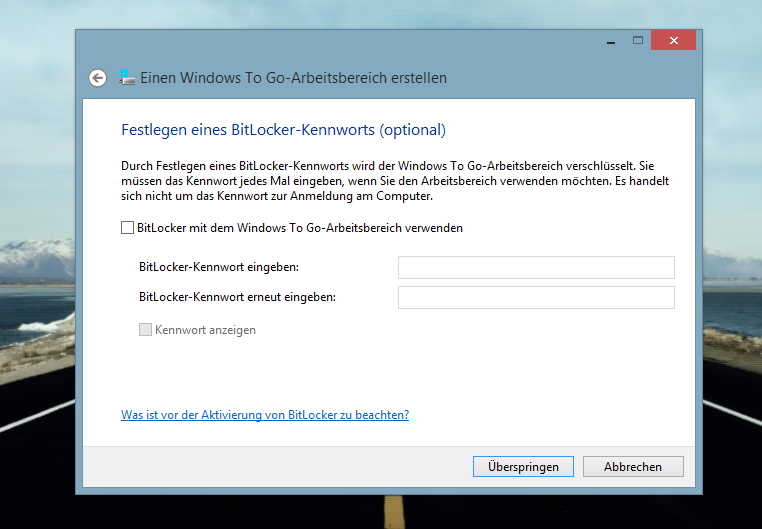This screenshot has height=529, width=762.
Task: Close the wizard with the red X
Action: click(673, 41)
